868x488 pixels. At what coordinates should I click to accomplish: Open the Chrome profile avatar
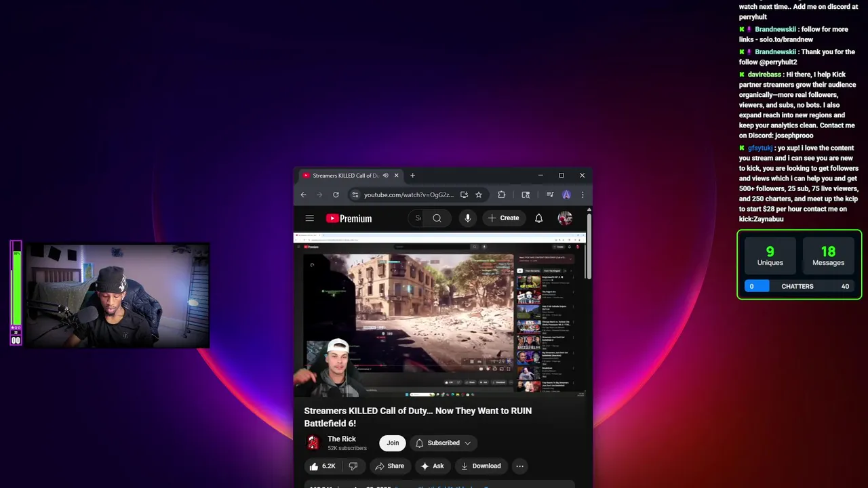pyautogui.click(x=566, y=195)
